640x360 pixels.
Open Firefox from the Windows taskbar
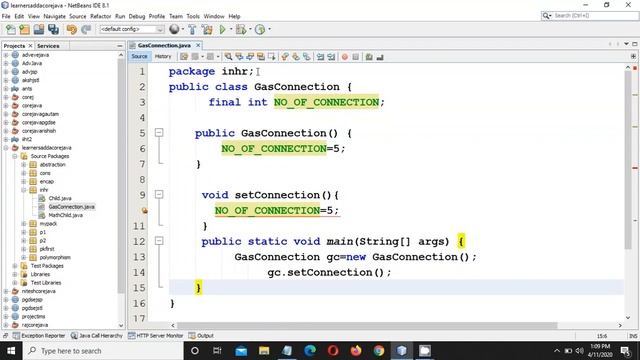(356, 351)
